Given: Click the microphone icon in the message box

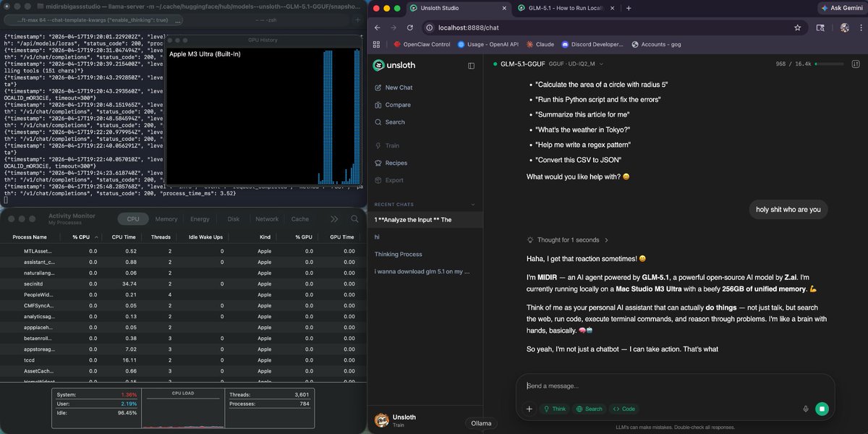Looking at the screenshot, I should 805,409.
